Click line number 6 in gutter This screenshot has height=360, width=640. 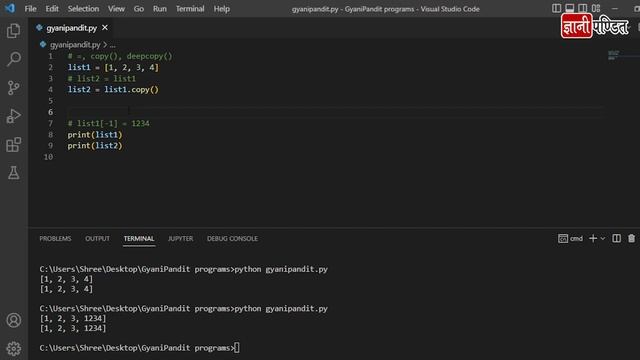(50, 112)
